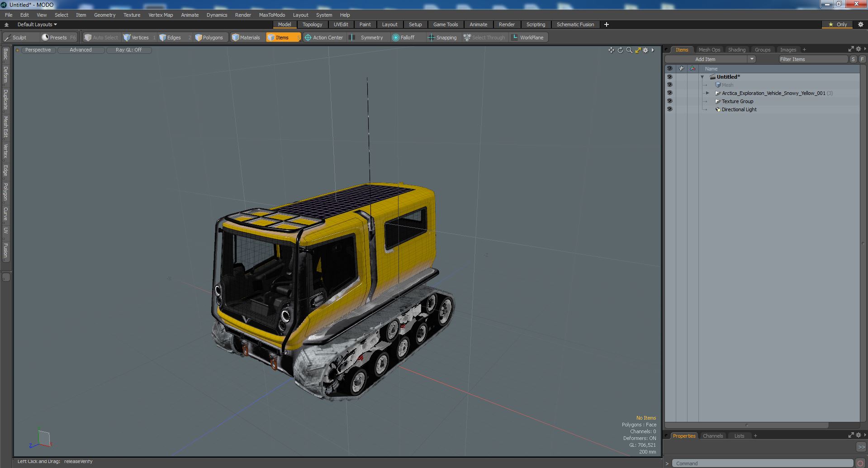The width and height of the screenshot is (868, 468).
Task: Open the Geometry menu
Action: [104, 15]
